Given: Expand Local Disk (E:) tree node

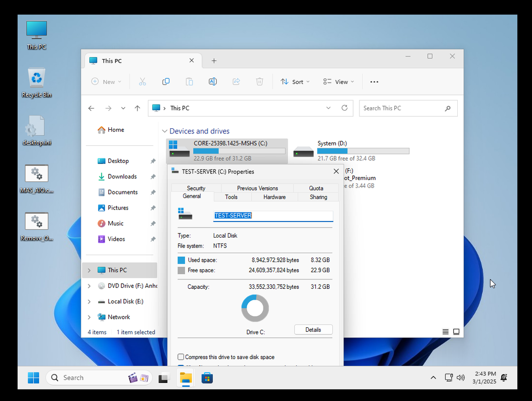Looking at the screenshot, I should 89,302.
